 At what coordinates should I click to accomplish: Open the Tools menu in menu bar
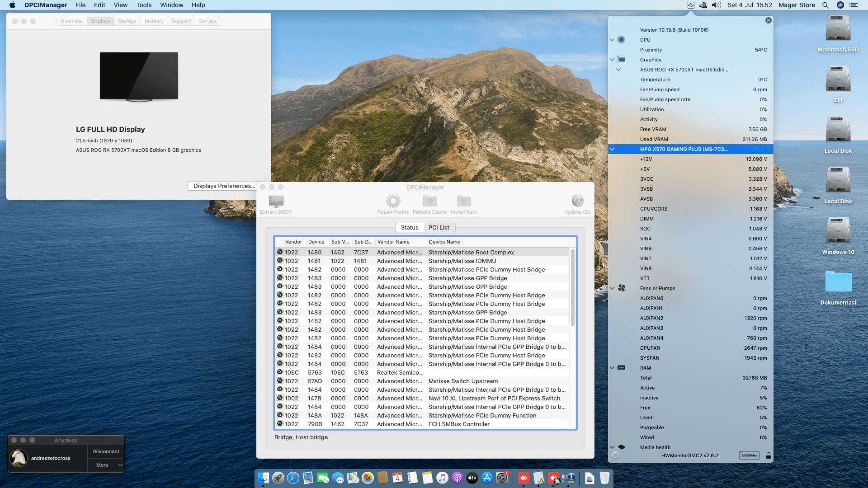pyautogui.click(x=144, y=5)
